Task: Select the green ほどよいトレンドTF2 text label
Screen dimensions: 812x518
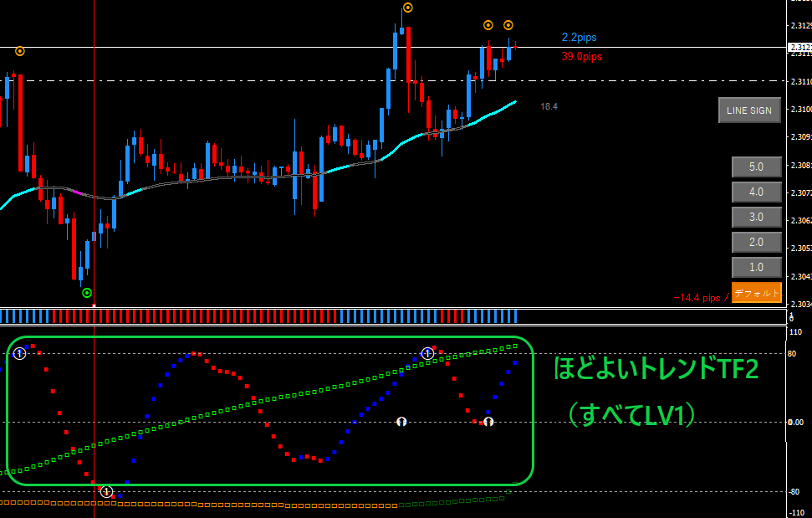Action: point(656,369)
